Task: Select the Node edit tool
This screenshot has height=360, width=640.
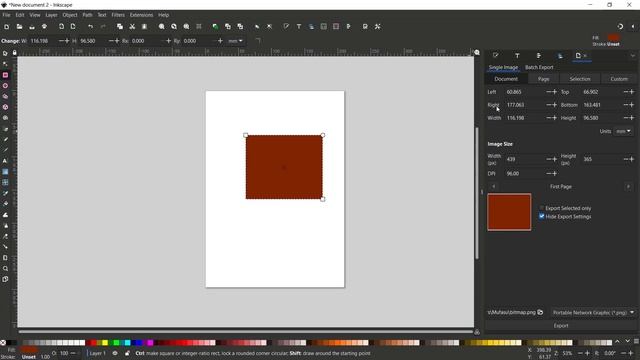Action: tap(5, 64)
